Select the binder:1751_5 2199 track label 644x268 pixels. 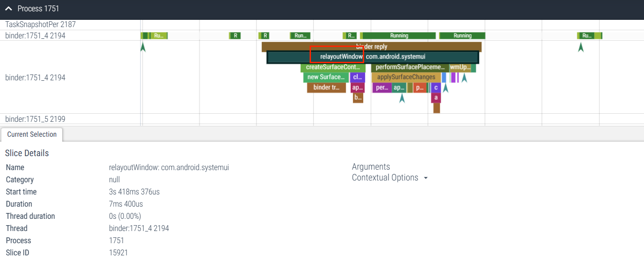[35, 119]
